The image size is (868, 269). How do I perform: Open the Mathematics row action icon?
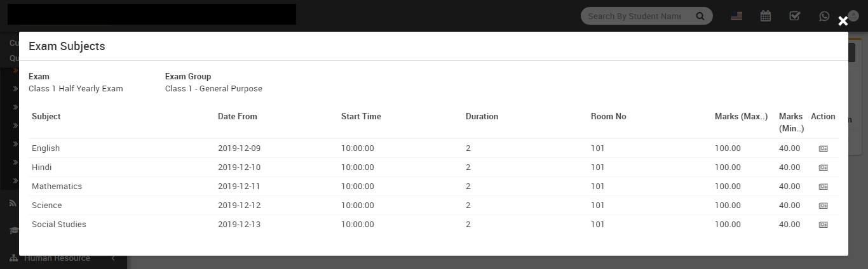tap(823, 187)
